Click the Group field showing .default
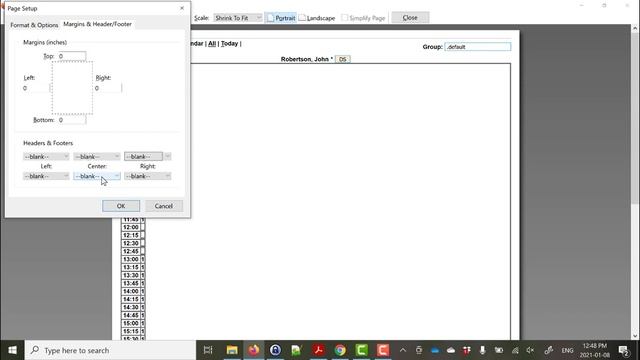This screenshot has width=640, height=360. click(478, 47)
